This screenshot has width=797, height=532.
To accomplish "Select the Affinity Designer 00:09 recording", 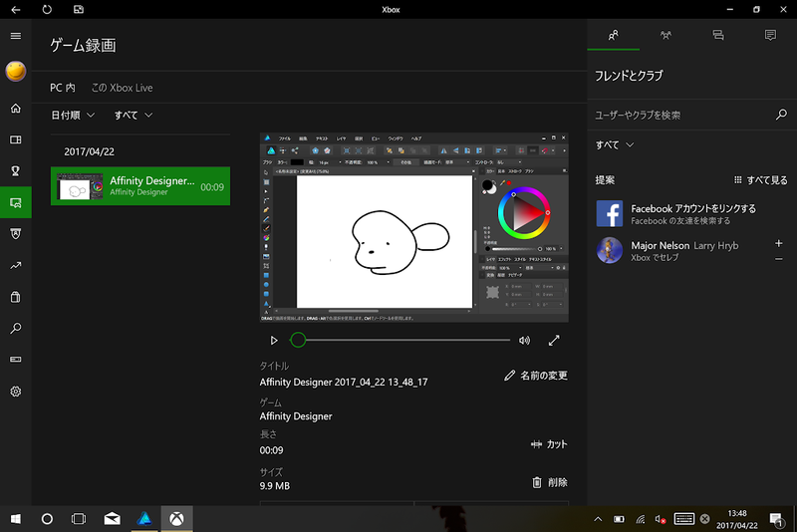I will click(x=140, y=186).
